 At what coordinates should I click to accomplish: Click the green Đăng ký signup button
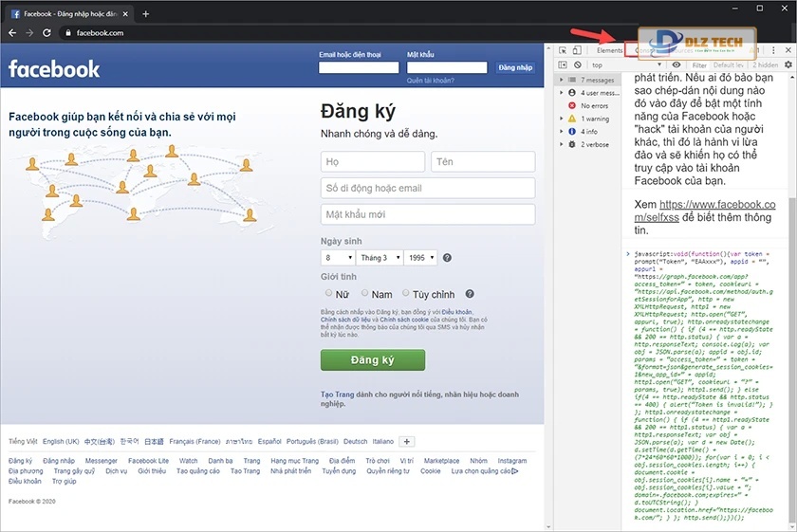(x=372, y=360)
